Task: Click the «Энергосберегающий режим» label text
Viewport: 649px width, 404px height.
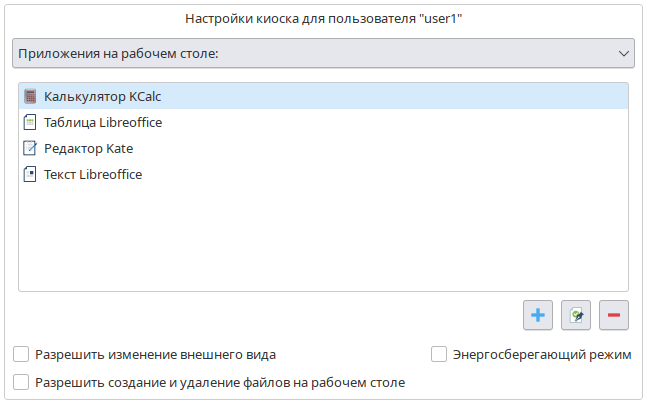Action: click(542, 354)
